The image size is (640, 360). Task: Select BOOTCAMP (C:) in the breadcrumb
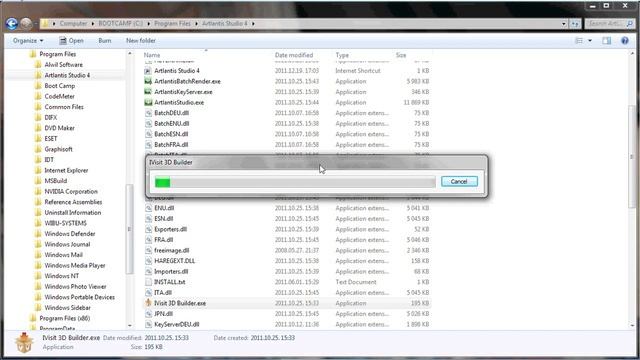[121, 24]
